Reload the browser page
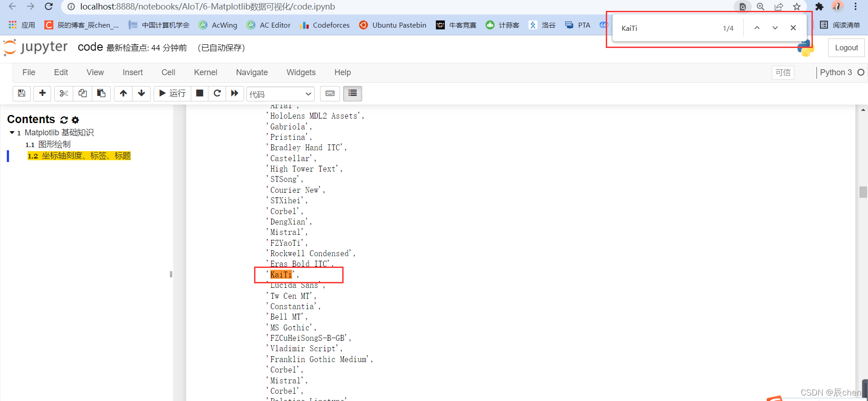This screenshot has width=868, height=401. coord(49,6)
